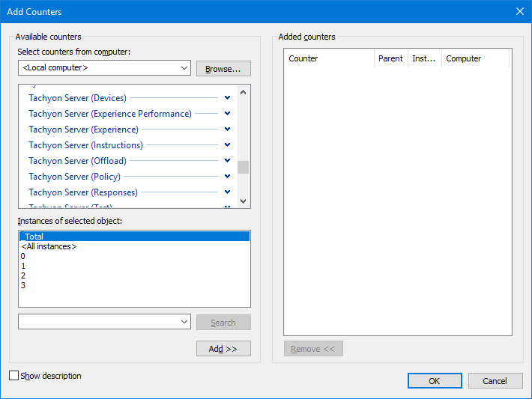Click the counter list scroll down arrow
532x399 pixels.
click(x=243, y=201)
